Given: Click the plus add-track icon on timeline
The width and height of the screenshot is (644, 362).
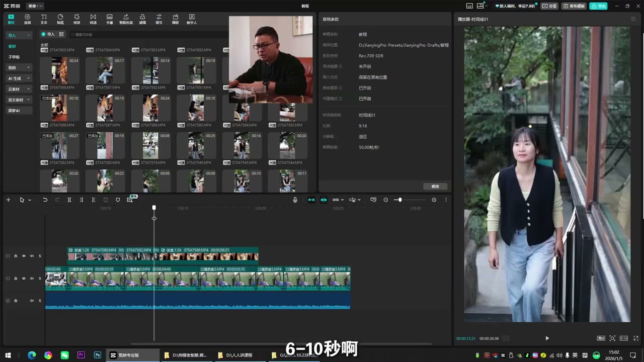Looking at the screenshot, I should (8, 200).
